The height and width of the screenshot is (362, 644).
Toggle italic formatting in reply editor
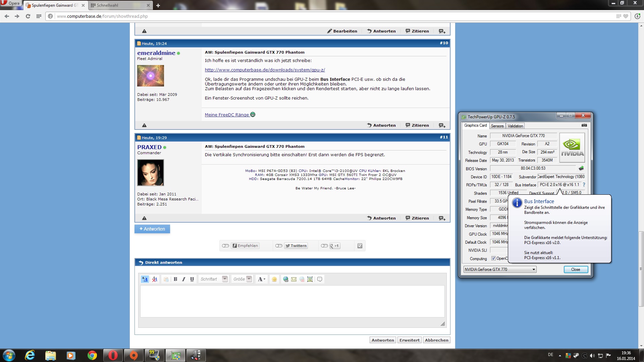[184, 279]
